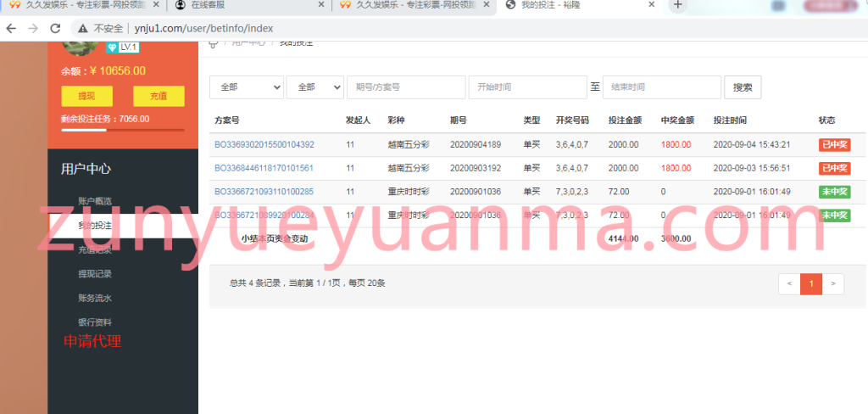Click time 2020-09-04 15:43:21
This screenshot has height=414, width=868.
pyautogui.click(x=752, y=145)
